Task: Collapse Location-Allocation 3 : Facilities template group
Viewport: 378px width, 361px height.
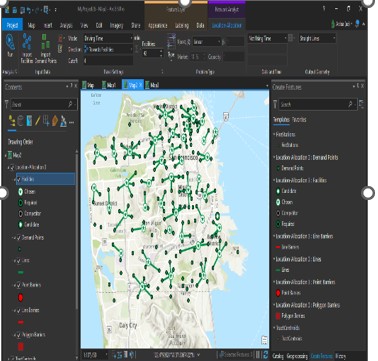Action: click(x=274, y=180)
